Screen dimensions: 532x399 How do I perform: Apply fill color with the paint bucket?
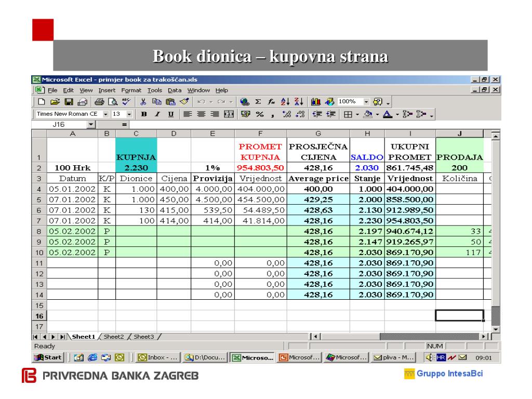tap(368, 114)
